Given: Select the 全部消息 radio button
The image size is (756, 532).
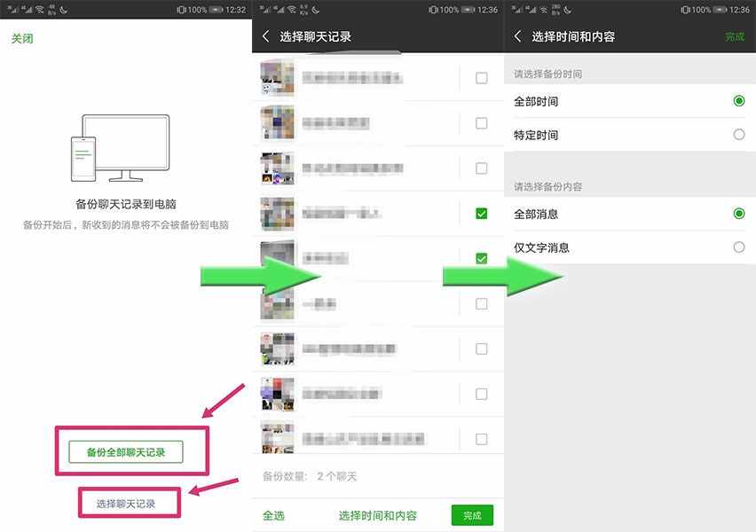Looking at the screenshot, I should [x=739, y=214].
